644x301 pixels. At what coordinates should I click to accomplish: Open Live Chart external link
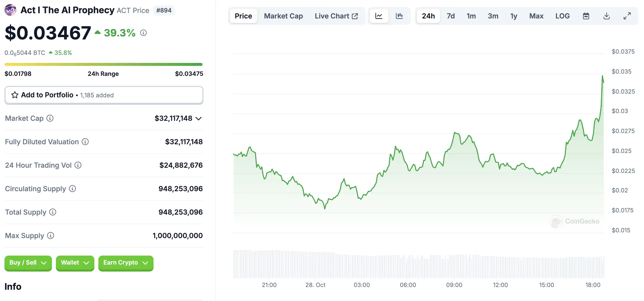coord(336,16)
